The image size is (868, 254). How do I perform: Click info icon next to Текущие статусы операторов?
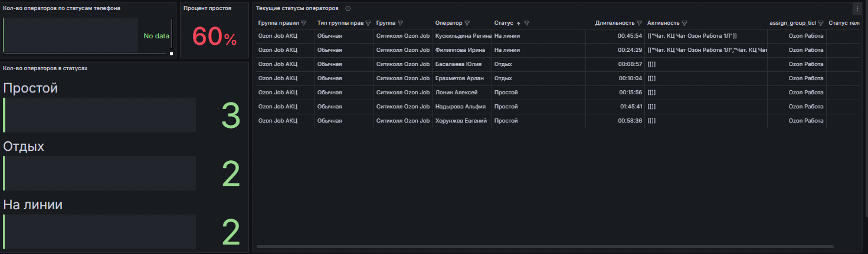348,9
